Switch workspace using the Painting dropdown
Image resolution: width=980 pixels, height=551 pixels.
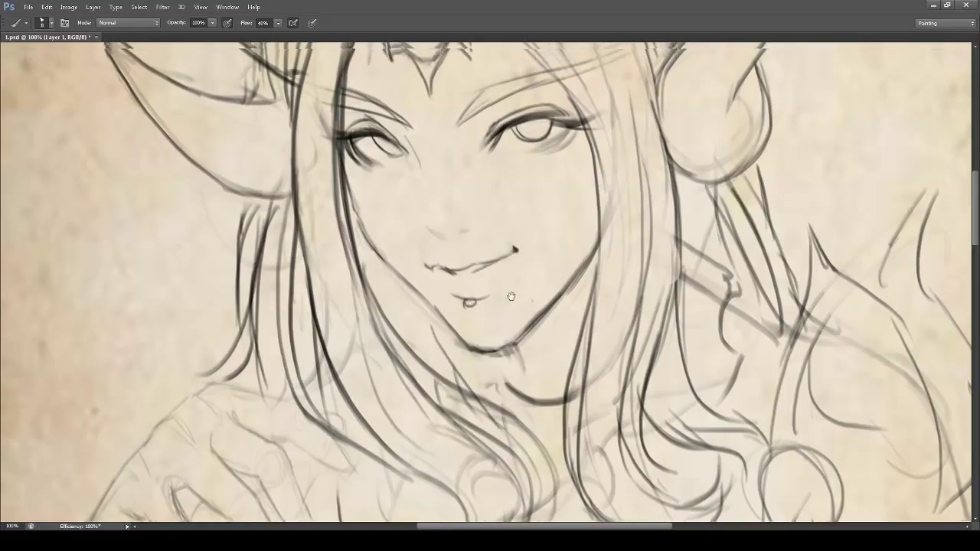946,23
